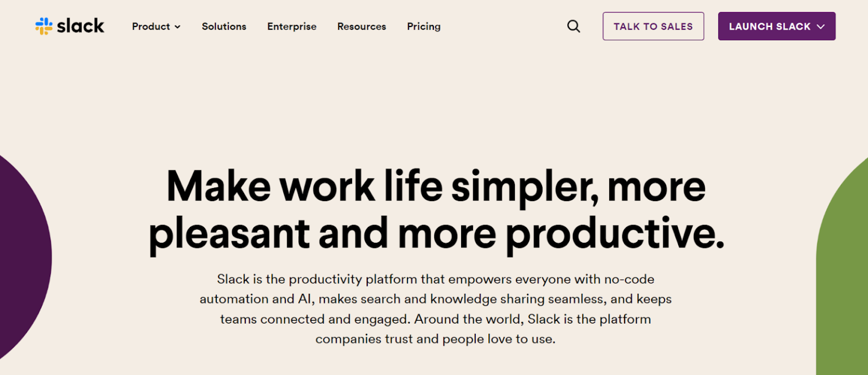Navigate to the Enterprise page

(x=292, y=27)
